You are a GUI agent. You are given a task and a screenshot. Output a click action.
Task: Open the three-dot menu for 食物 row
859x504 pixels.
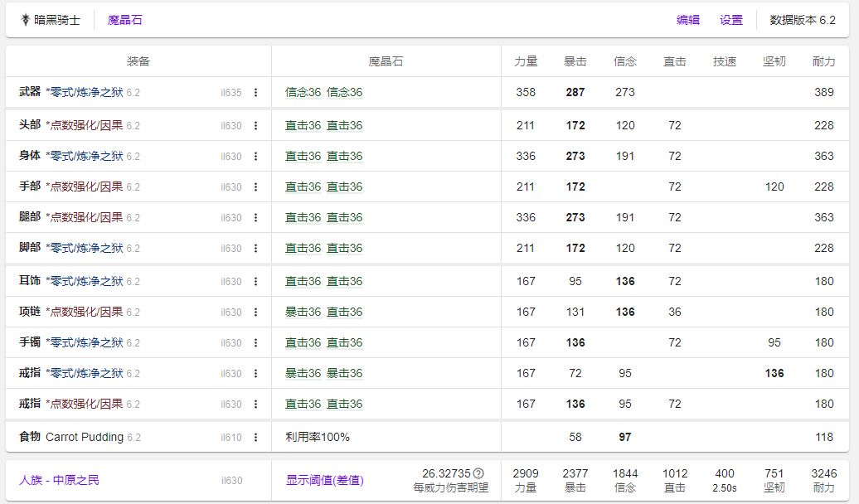point(255,438)
